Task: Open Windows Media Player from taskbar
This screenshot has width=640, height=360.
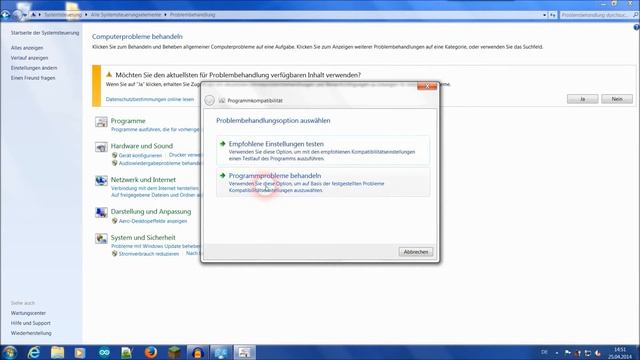Action: (80, 353)
